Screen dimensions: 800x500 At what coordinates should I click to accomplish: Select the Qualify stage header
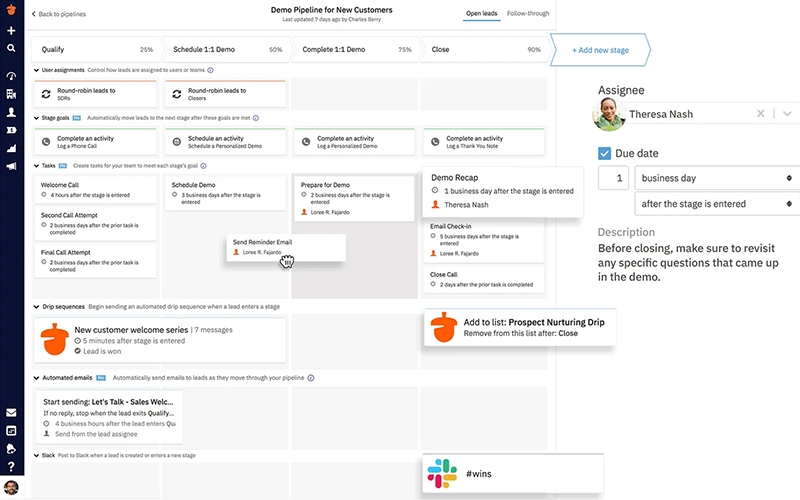point(97,49)
